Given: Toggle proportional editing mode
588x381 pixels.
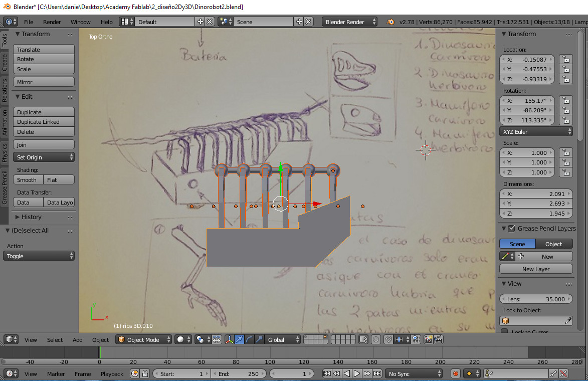Looking at the screenshot, I should 376,339.
